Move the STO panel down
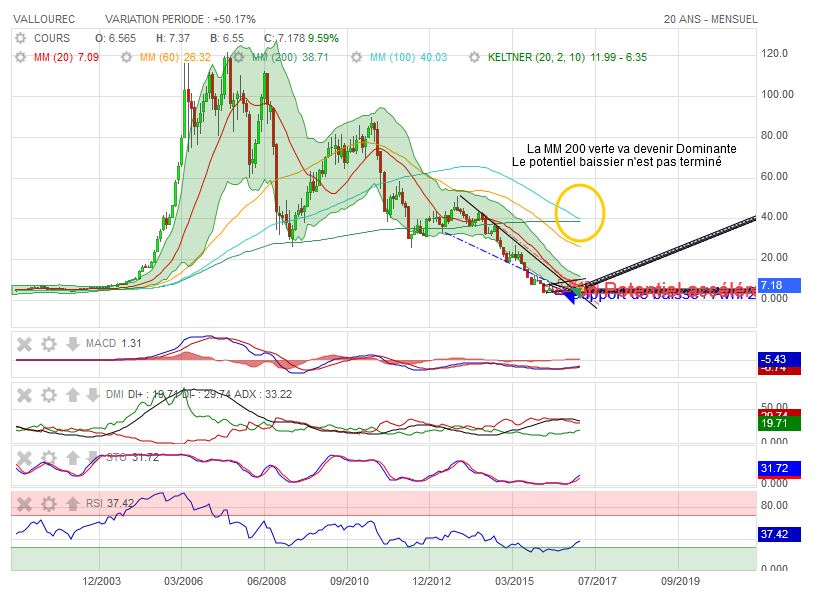The image size is (821, 601). (x=92, y=457)
